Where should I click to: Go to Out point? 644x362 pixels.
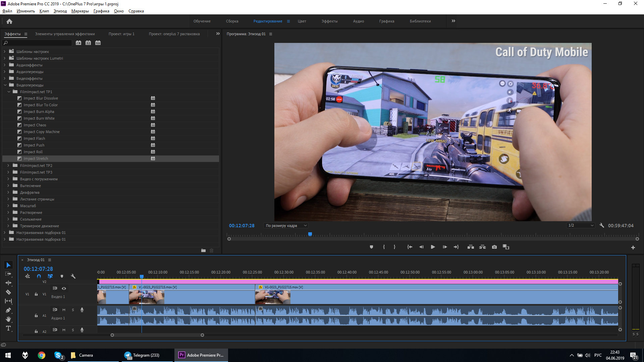tap(456, 247)
